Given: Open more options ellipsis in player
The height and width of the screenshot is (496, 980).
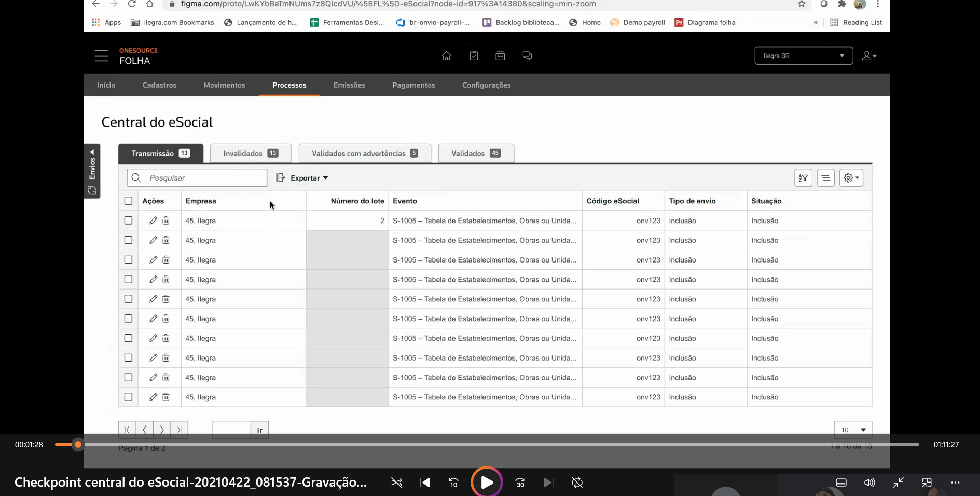Looking at the screenshot, I should tap(955, 483).
